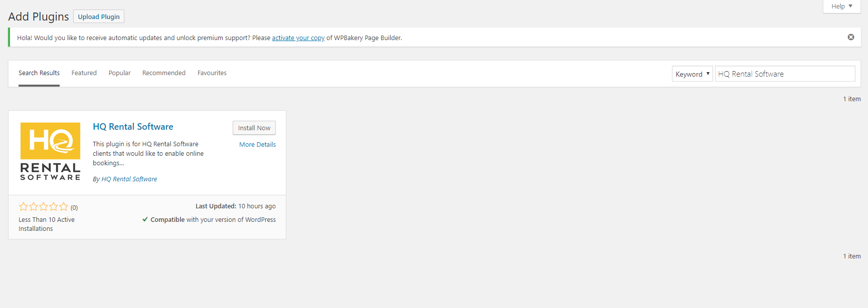The height and width of the screenshot is (308, 868).
Task: Click the HQ Rental Software plugin logo
Action: point(50,151)
